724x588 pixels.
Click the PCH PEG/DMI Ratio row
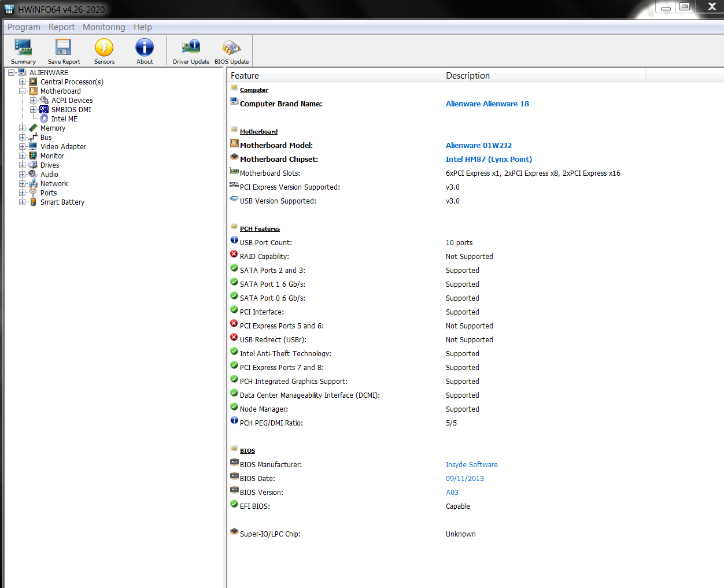pyautogui.click(x=474, y=423)
